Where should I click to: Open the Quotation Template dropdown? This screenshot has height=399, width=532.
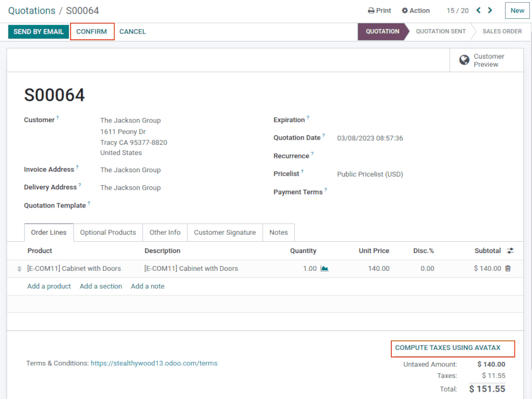[x=143, y=205]
